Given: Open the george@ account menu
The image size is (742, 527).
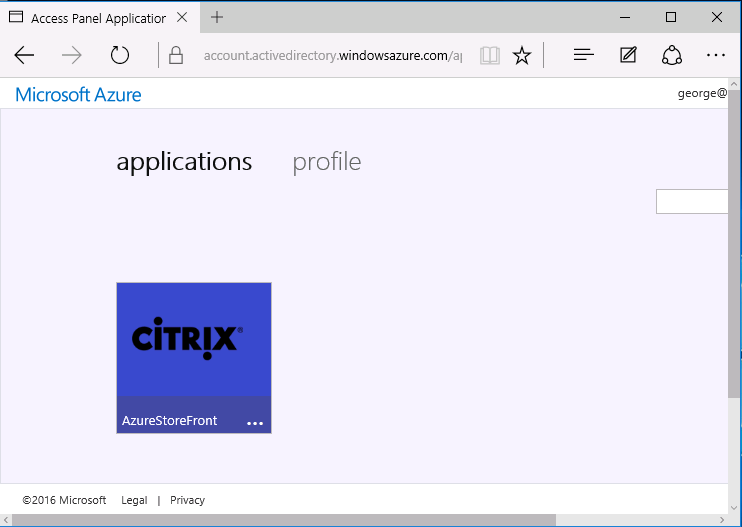Looking at the screenshot, I should tap(702, 93).
